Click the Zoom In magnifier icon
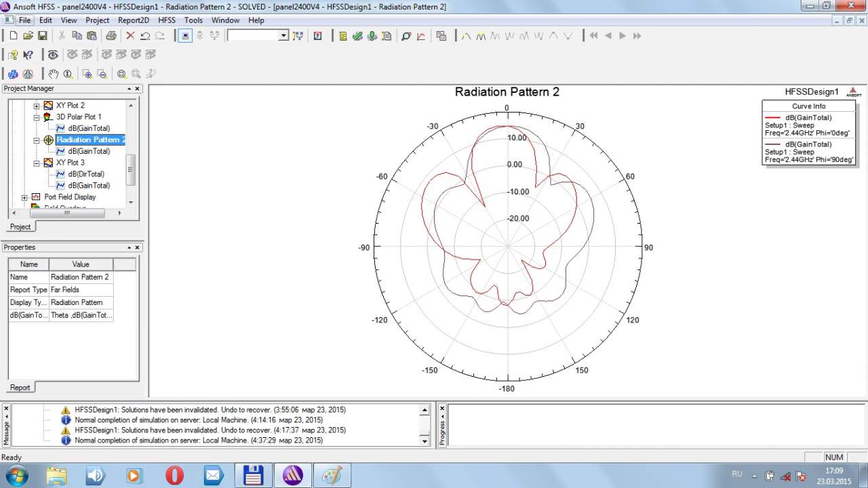This screenshot has width=868, height=488. 87,74
